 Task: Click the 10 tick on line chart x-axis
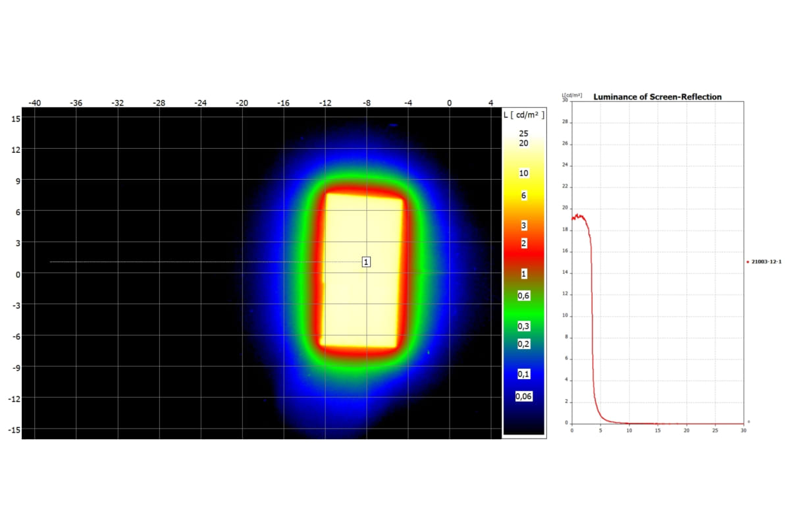coord(629,430)
